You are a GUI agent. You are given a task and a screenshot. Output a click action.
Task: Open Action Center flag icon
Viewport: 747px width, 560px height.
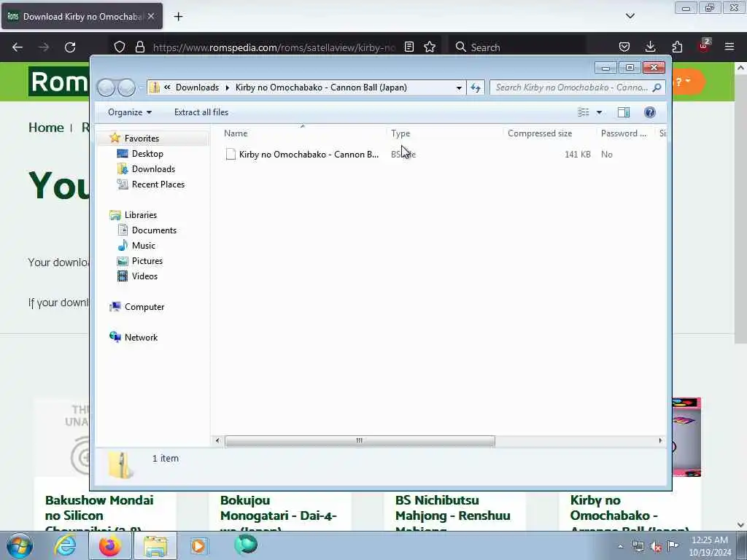(x=673, y=546)
